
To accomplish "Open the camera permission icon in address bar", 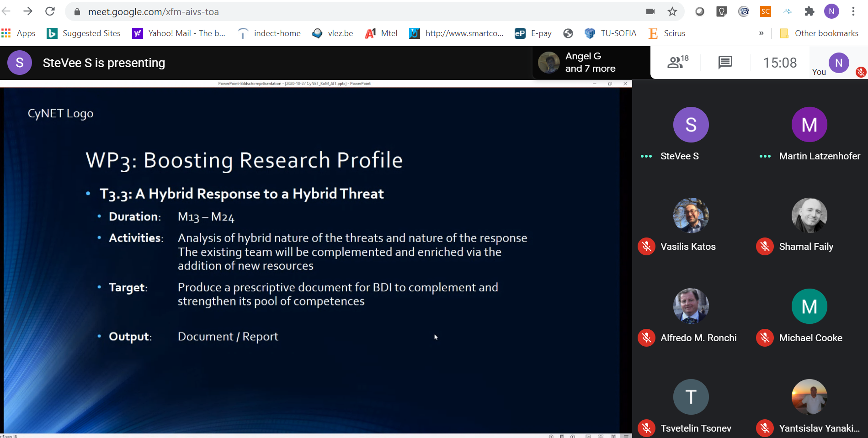I will click(x=650, y=11).
